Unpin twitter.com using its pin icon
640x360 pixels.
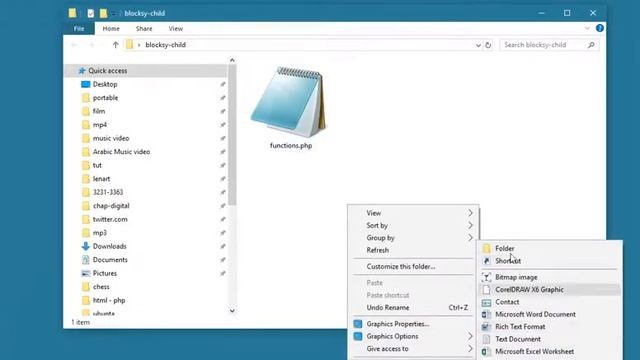[223, 219]
